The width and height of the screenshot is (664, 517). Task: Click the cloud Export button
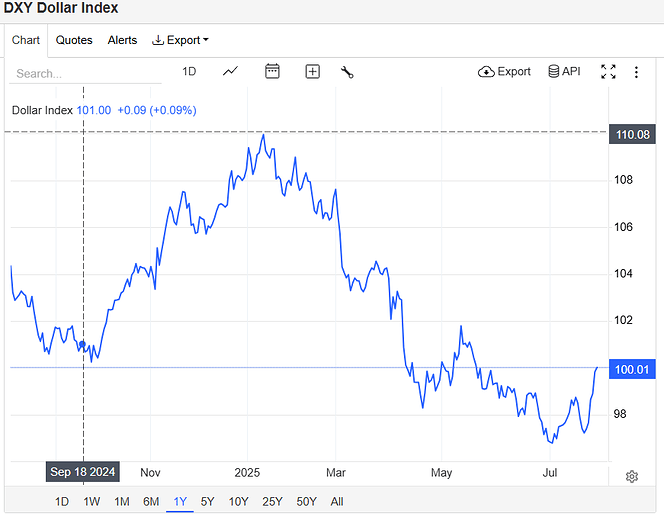(x=505, y=71)
